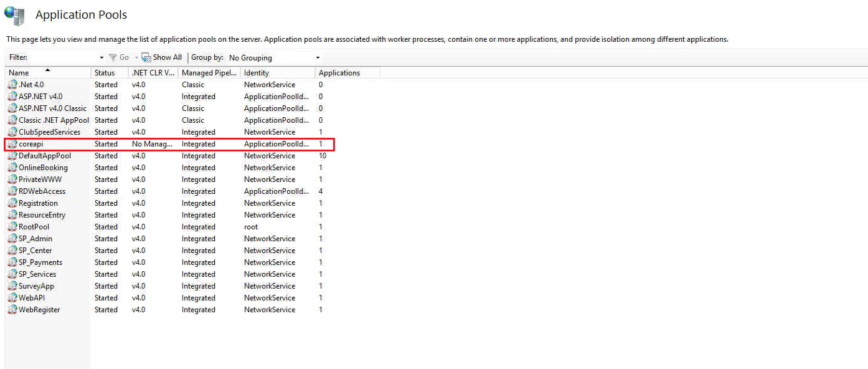
Task: Click the SP_Payments pool icon
Action: click(x=12, y=262)
